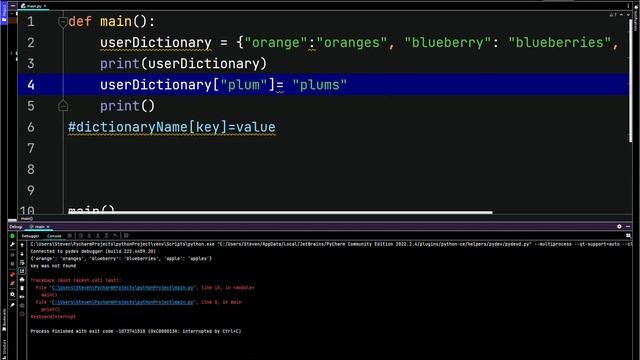The height and width of the screenshot is (360, 640).
Task: Click the fold end marker on line 5
Action: (63, 106)
